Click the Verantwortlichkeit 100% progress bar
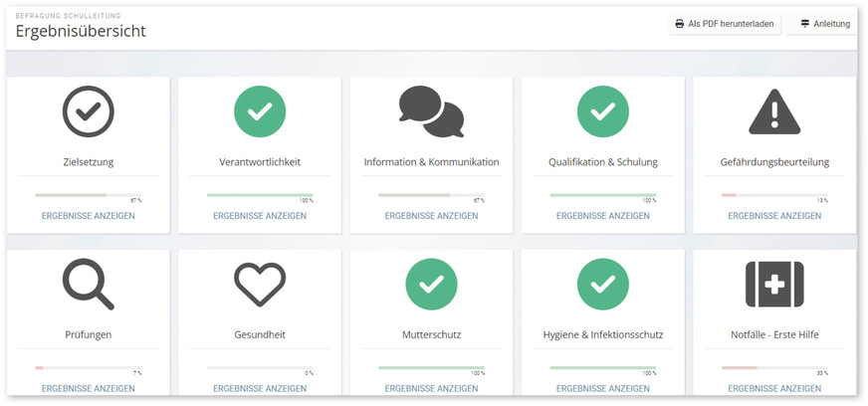This screenshot has height=406, width=868. coord(260,195)
